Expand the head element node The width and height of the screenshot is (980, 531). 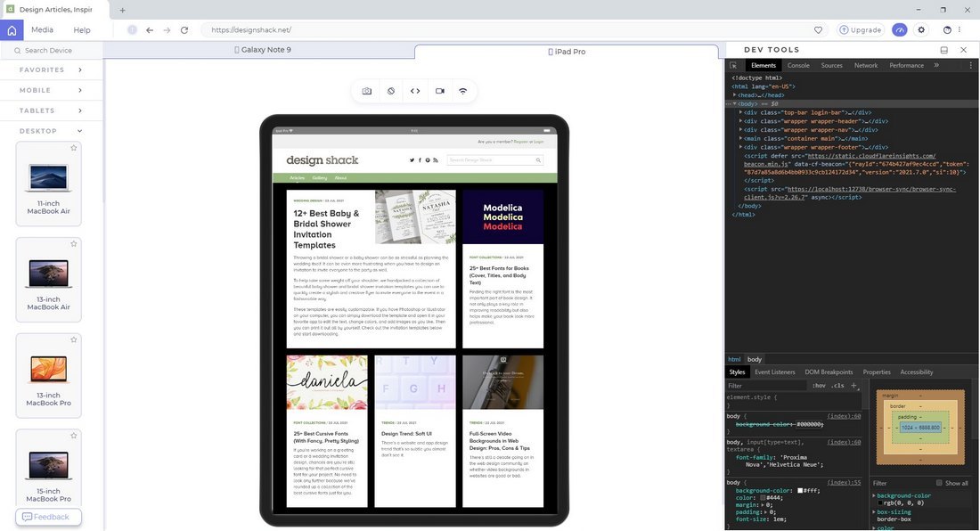[734, 95]
